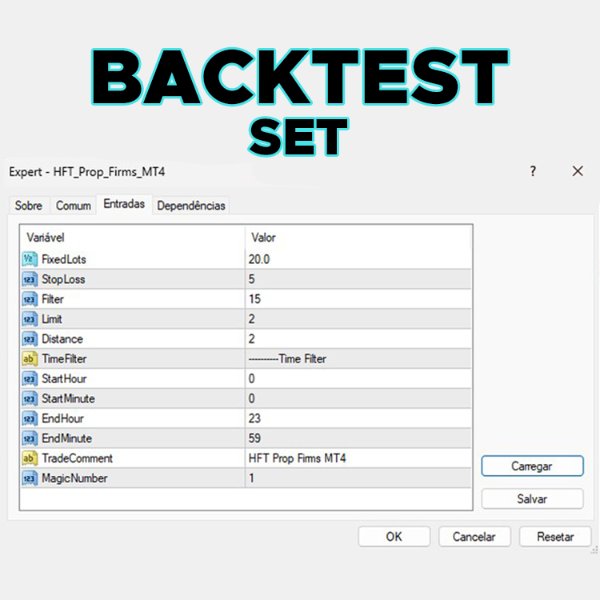Click the Cancelar button
600x600 pixels.
[x=474, y=536]
